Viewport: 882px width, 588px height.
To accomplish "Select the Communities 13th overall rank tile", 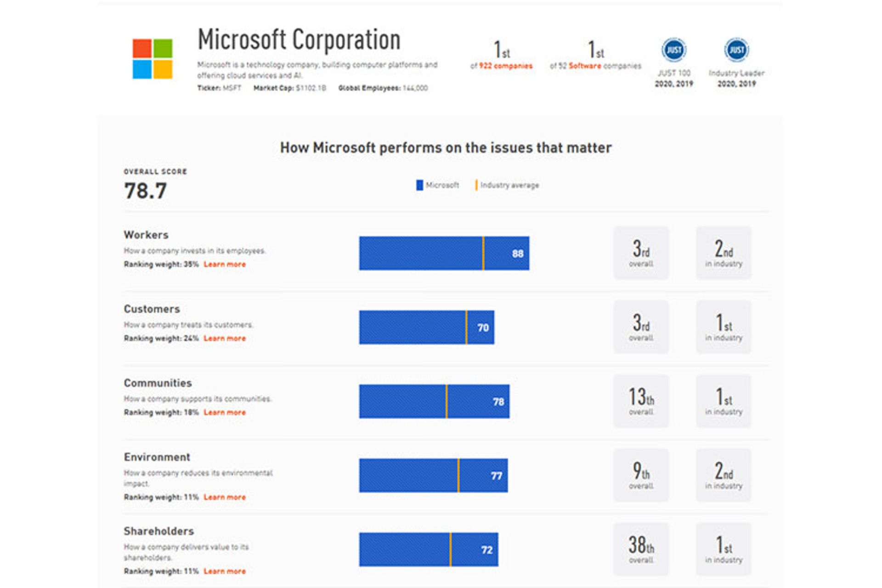I will tap(641, 401).
